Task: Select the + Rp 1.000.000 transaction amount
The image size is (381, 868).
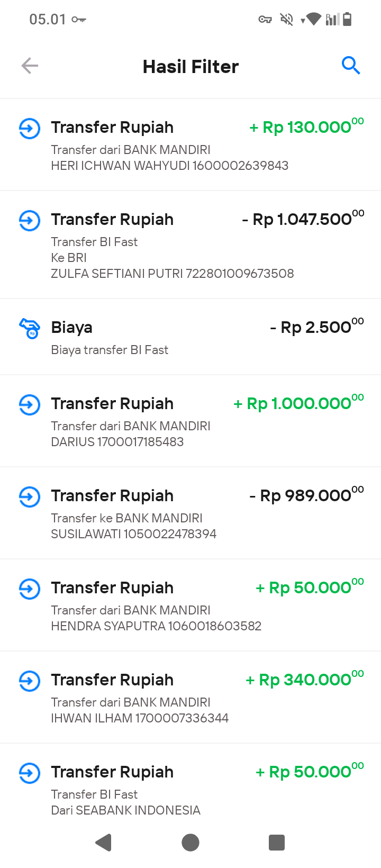Action: (x=299, y=403)
